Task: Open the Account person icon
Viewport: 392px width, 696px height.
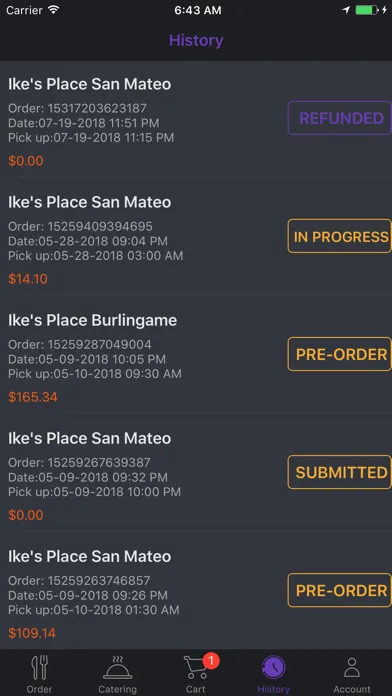Action: pyautogui.click(x=352, y=668)
